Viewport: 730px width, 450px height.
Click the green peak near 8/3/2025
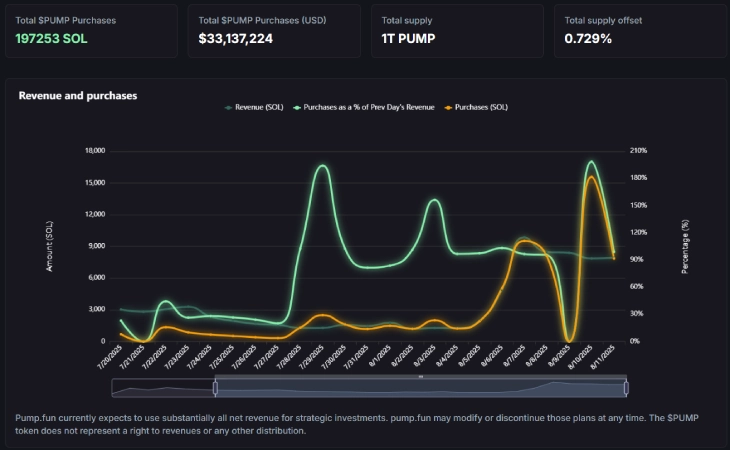point(434,200)
